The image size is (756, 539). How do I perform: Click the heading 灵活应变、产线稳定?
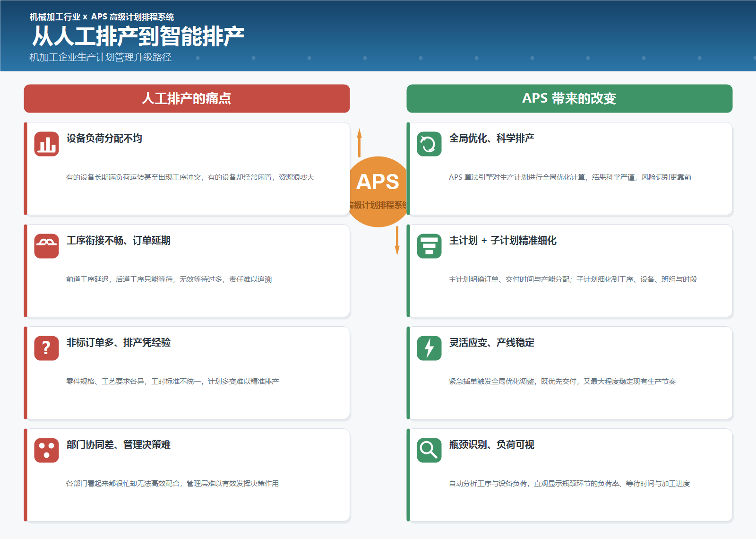pos(491,342)
